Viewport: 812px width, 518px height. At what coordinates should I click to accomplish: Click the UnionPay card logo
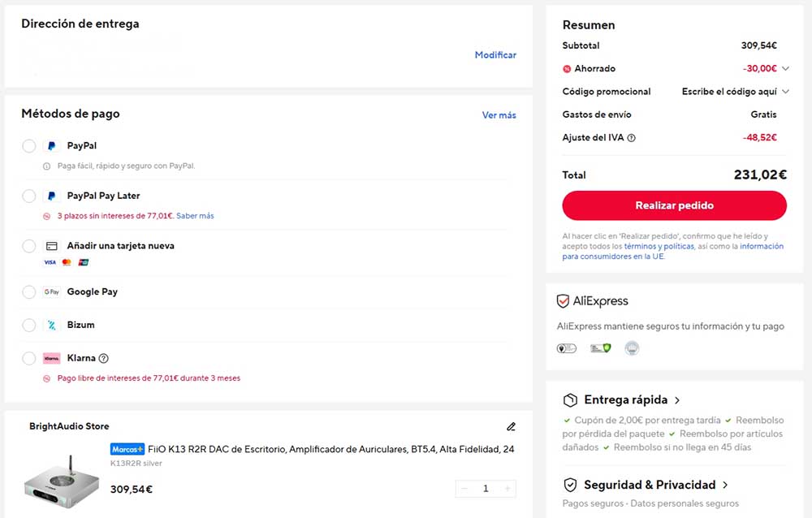coord(84,262)
